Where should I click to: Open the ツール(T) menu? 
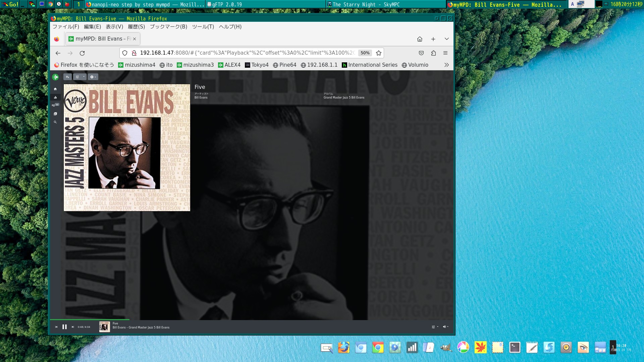(203, 27)
